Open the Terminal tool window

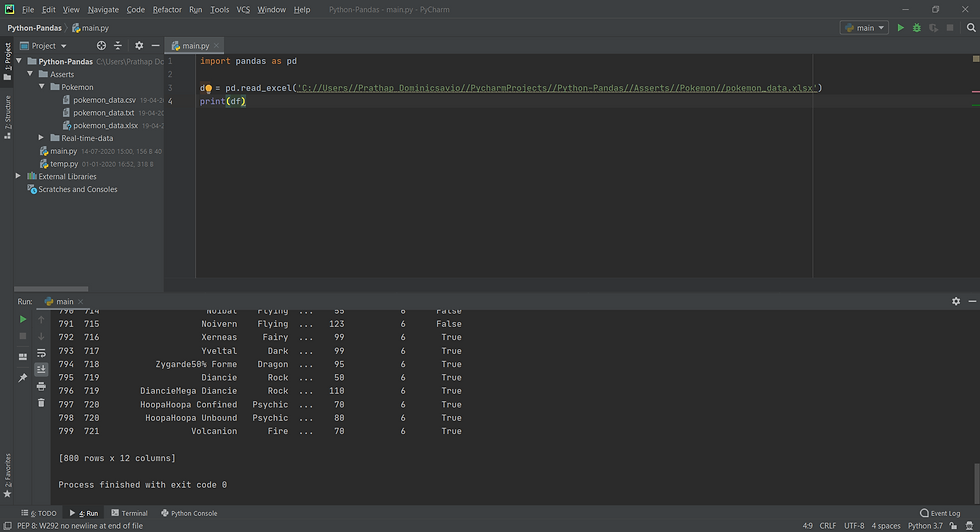tap(129, 513)
